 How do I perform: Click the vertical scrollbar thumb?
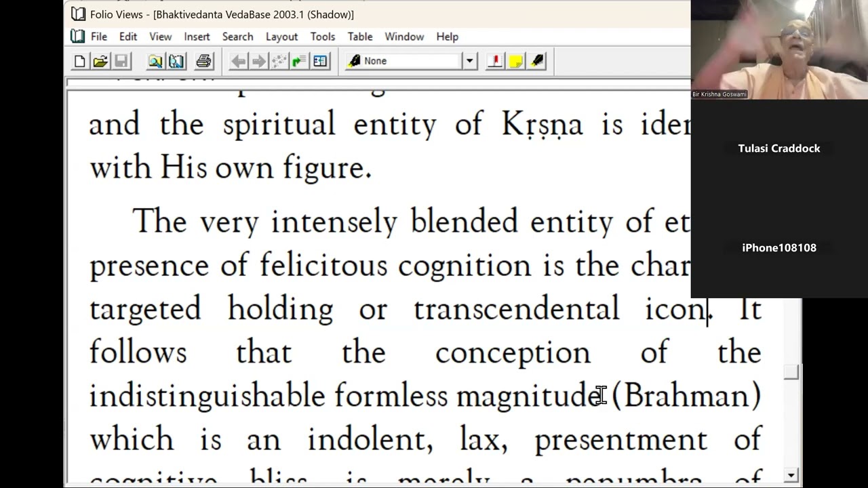pos(791,372)
